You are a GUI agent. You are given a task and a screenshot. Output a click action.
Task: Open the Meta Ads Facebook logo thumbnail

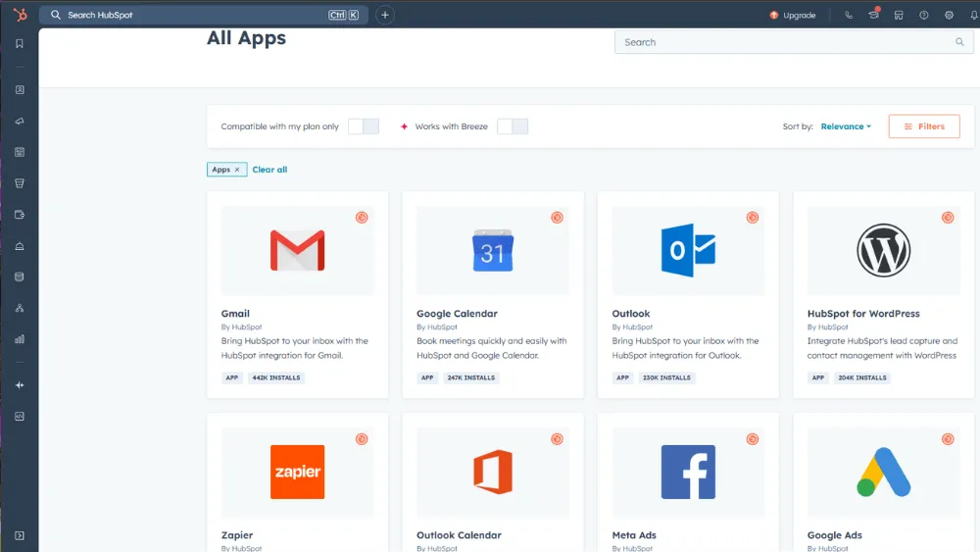pyautogui.click(x=688, y=472)
